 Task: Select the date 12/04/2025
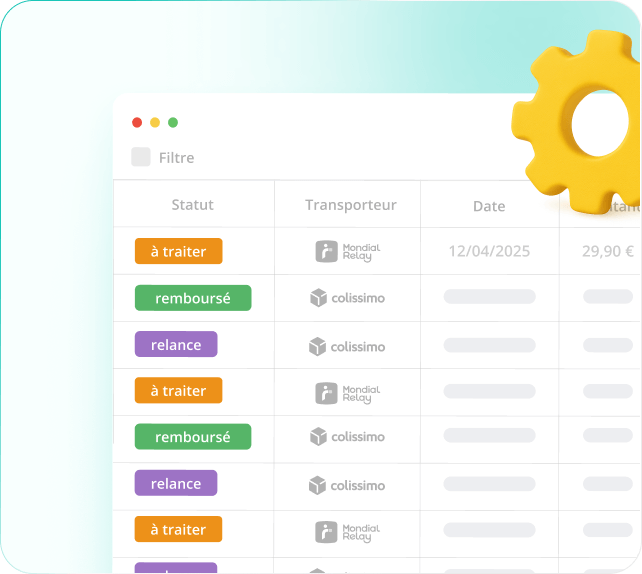(489, 251)
